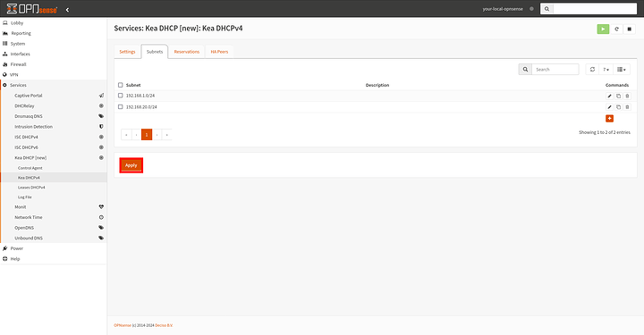Focus the subnets table Search field
This screenshot has height=335, width=644.
point(555,70)
